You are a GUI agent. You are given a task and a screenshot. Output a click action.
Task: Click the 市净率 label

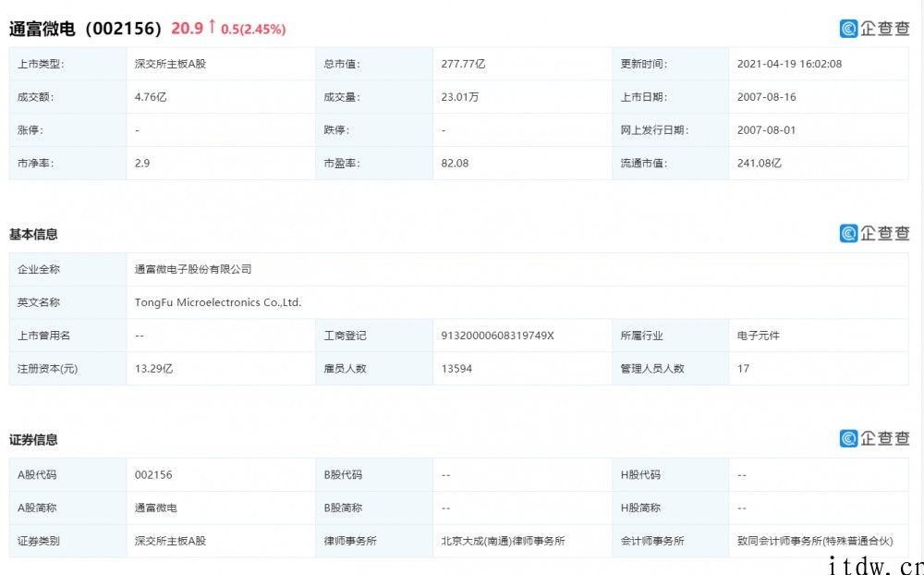point(35,163)
